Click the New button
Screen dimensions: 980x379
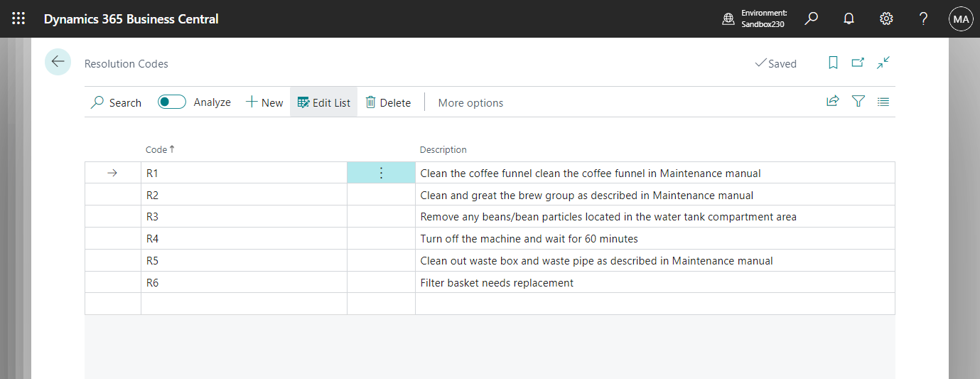tap(264, 102)
